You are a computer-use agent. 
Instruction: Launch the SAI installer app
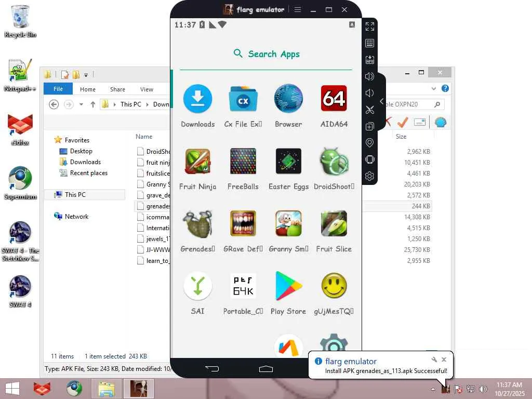(198, 286)
